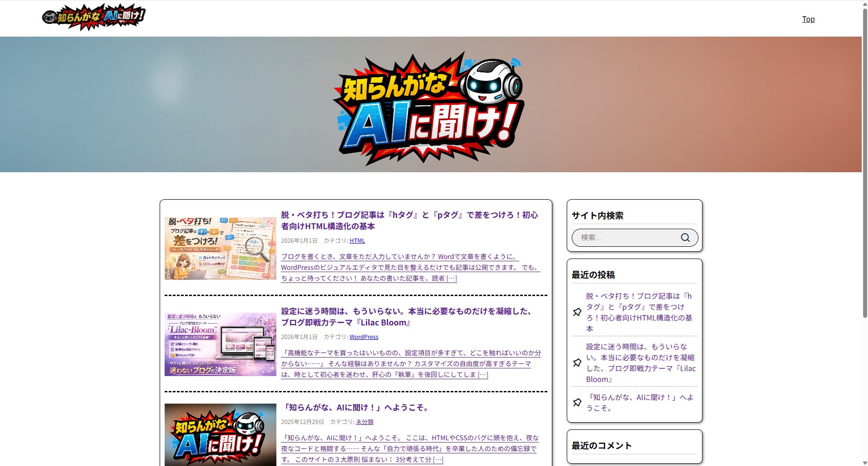This screenshot has width=868, height=466.
Task: Click the pin icon beside the HTML structure post
Action: pyautogui.click(x=577, y=312)
